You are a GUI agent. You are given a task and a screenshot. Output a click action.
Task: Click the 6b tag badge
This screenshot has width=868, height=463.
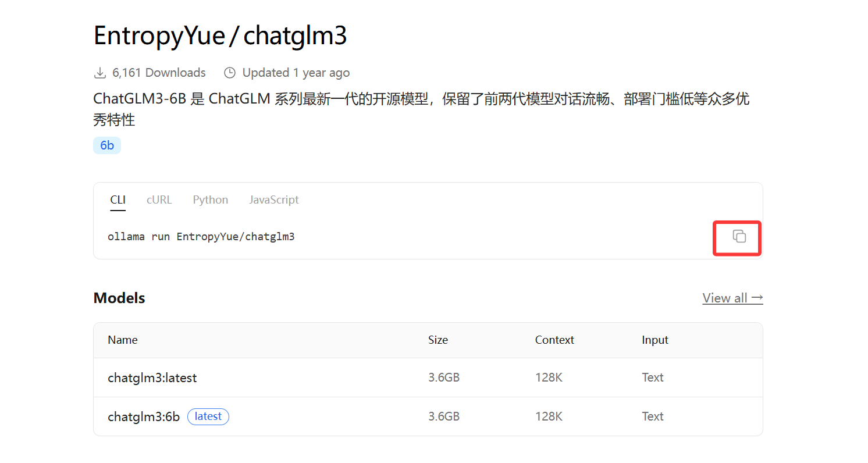point(107,145)
